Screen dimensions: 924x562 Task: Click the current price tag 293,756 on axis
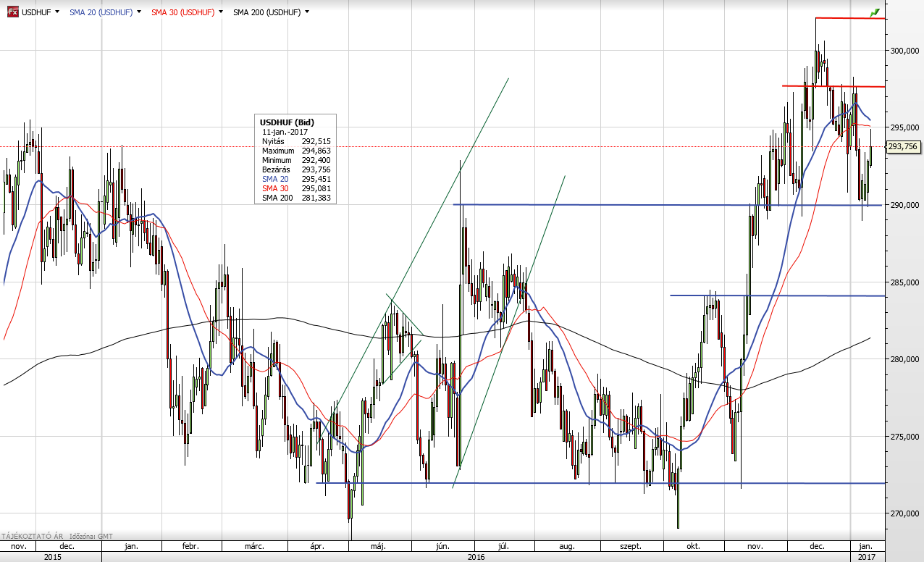tap(904, 146)
